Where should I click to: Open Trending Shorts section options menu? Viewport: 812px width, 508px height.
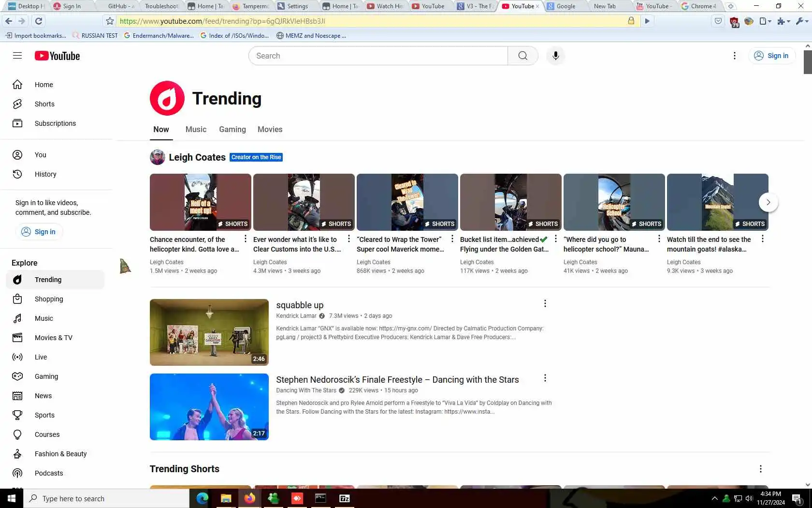760,469
